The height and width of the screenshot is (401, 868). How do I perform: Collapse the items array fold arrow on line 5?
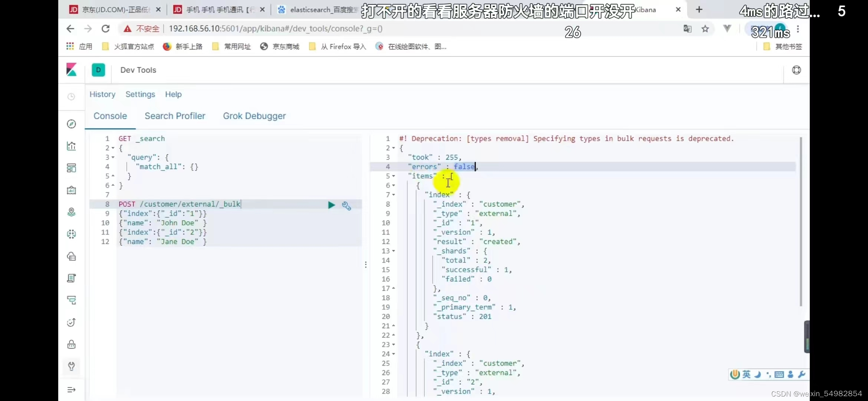coord(393,176)
